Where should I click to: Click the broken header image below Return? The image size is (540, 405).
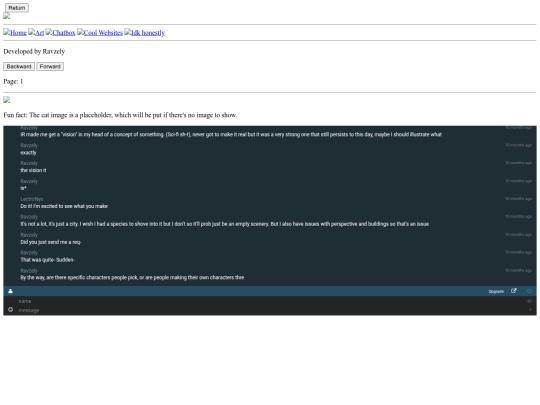tap(7, 16)
